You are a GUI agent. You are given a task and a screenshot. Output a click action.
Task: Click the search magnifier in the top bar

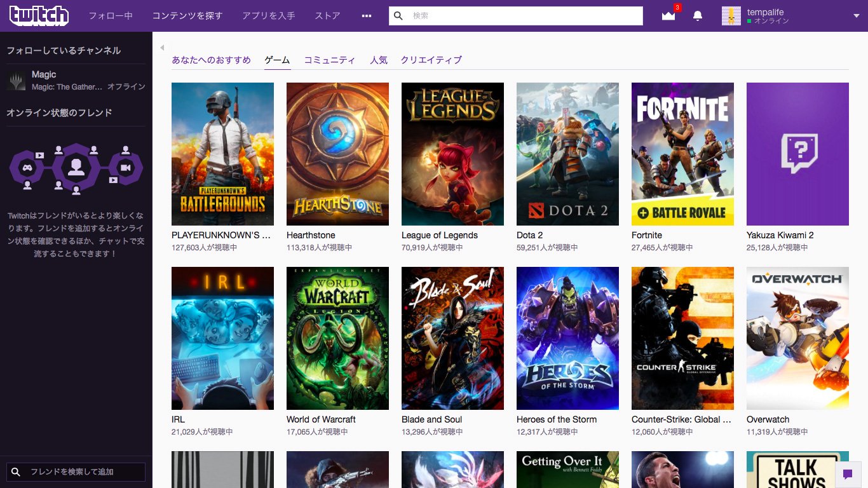(x=398, y=15)
